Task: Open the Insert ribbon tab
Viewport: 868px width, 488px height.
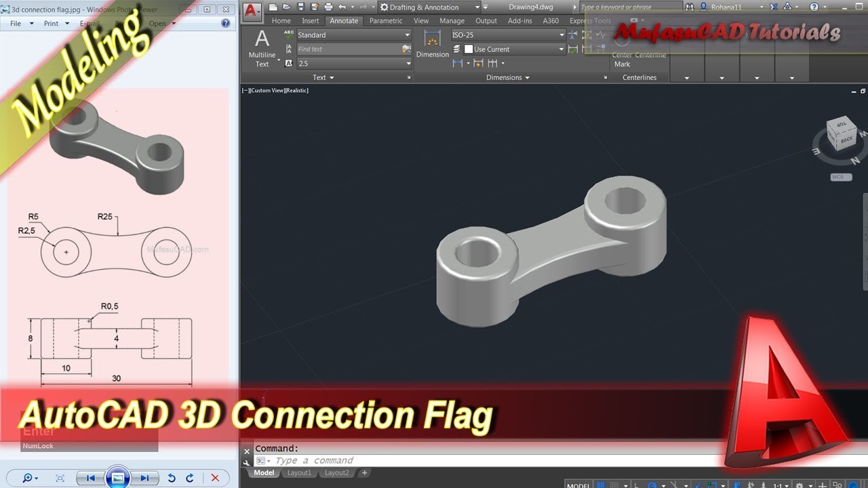Action: point(311,20)
